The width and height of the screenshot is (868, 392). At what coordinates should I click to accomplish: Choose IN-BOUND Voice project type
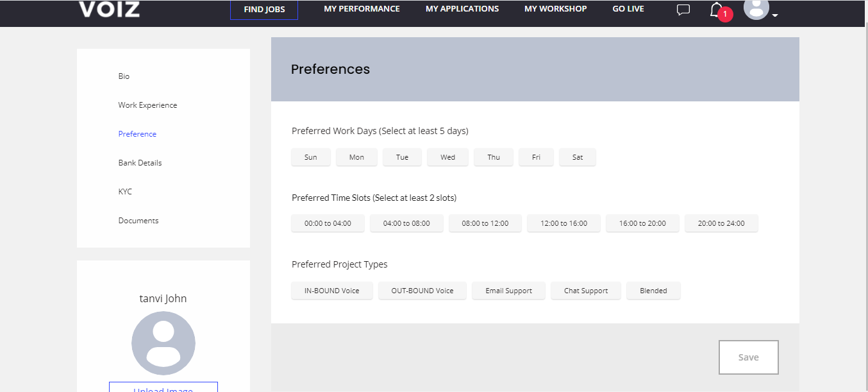coord(331,291)
